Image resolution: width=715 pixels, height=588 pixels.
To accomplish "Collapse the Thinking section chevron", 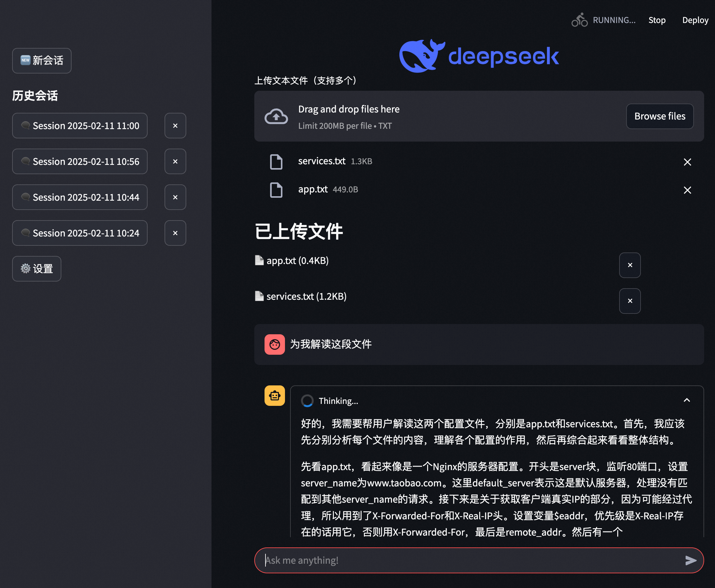I will coord(687,400).
